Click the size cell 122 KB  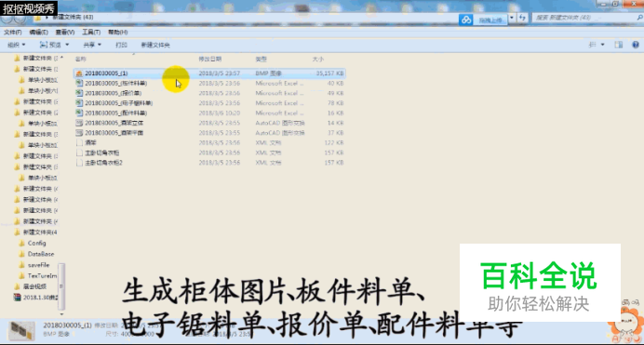click(334, 143)
